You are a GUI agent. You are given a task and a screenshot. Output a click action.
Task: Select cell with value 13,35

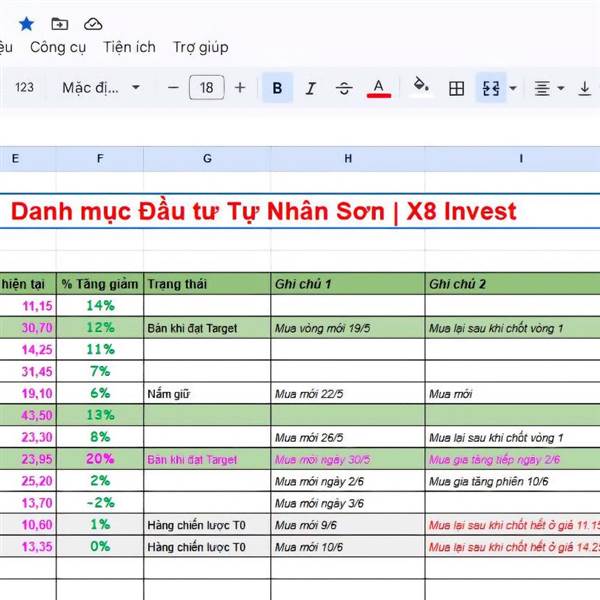pos(28,546)
